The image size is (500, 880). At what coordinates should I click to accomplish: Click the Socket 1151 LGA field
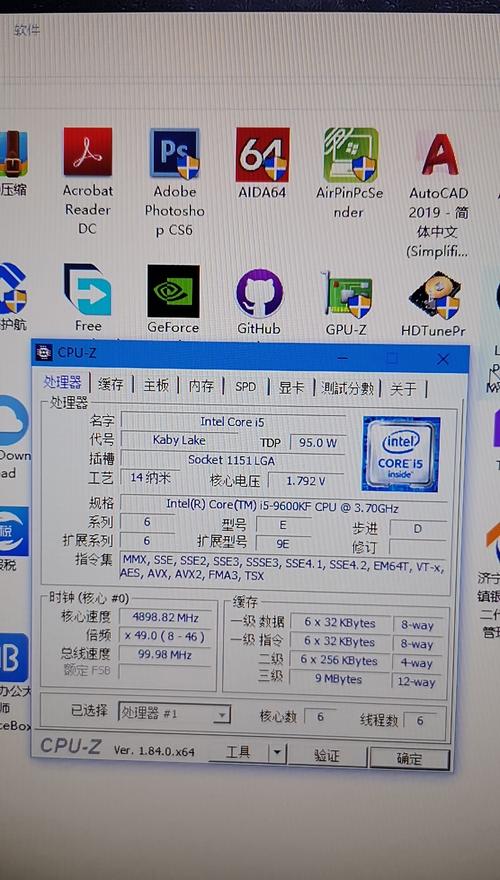pyautogui.click(x=233, y=459)
